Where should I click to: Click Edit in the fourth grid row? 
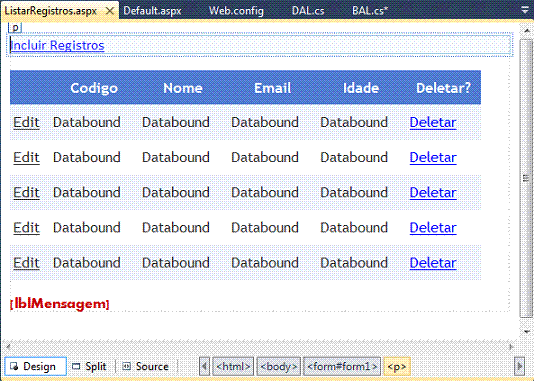27,227
